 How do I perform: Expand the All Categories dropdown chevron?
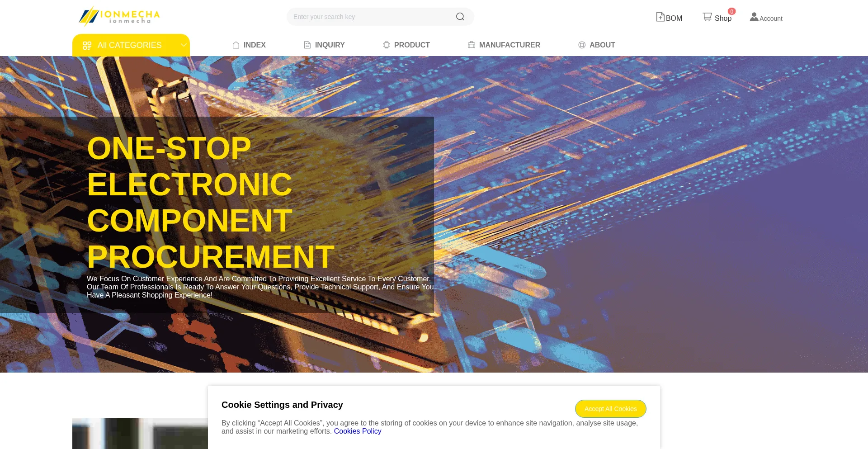183,45
